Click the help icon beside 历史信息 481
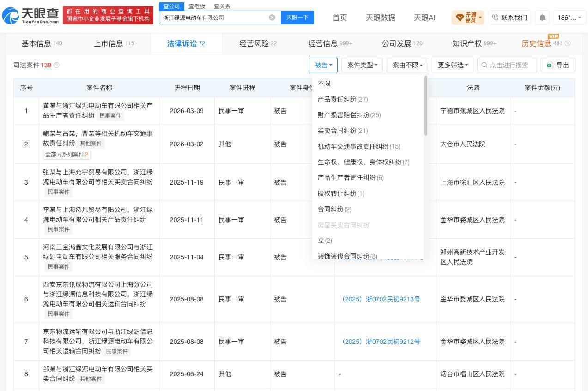Viewport: 588px width, 391px height. (568, 43)
